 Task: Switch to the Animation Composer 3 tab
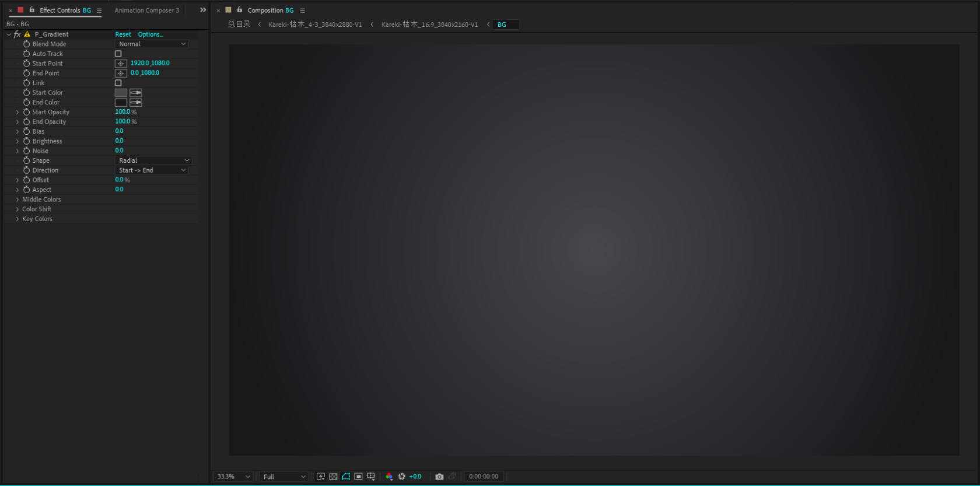coord(147,11)
